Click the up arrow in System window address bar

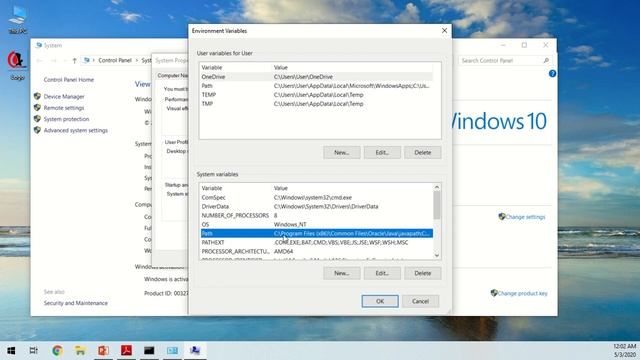74,60
